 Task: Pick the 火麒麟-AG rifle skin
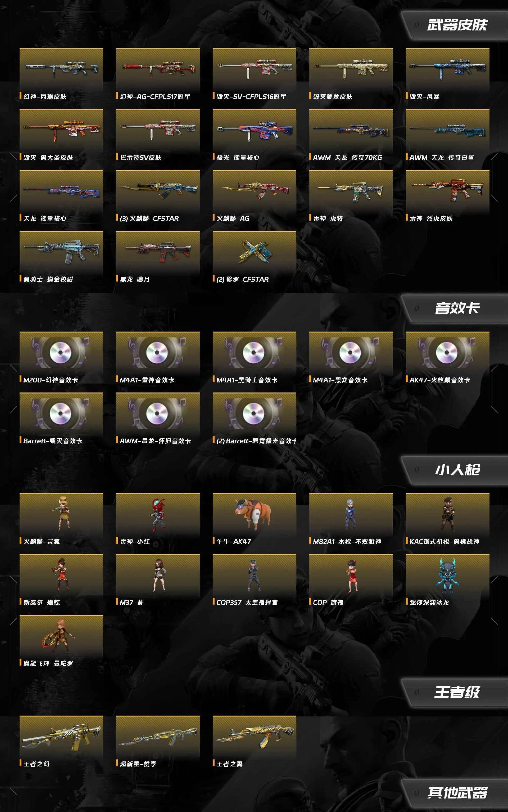tap(254, 196)
